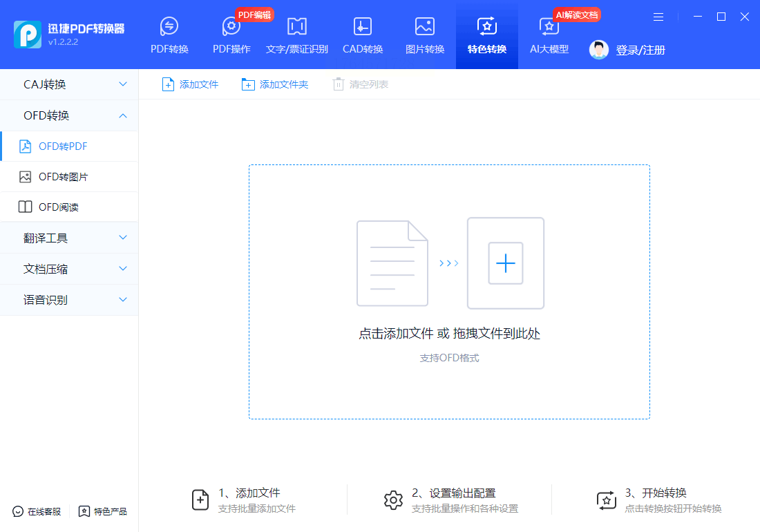Click the 迅捷PDF转换器 app logo

pos(27,35)
